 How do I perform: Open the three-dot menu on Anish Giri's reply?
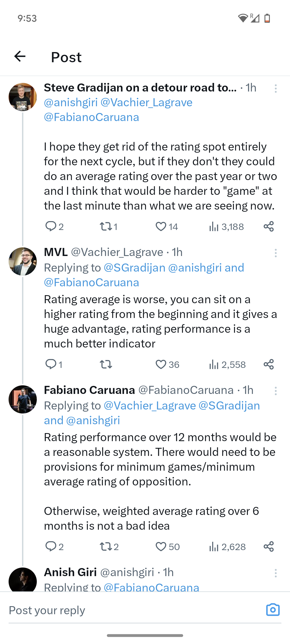(x=275, y=573)
